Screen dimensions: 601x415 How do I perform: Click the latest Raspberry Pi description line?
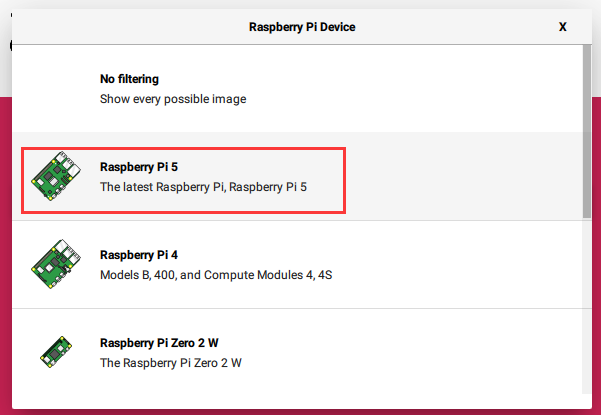pyautogui.click(x=203, y=187)
